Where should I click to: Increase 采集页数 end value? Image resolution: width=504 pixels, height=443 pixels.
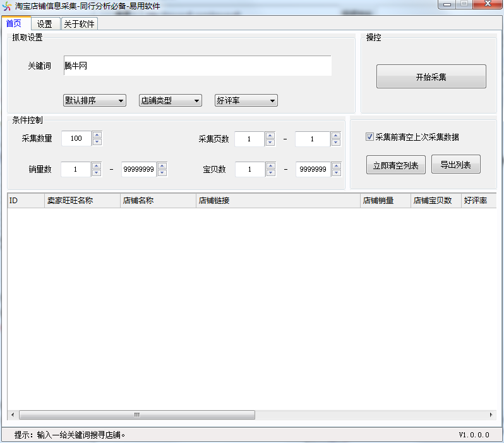[x=336, y=136]
